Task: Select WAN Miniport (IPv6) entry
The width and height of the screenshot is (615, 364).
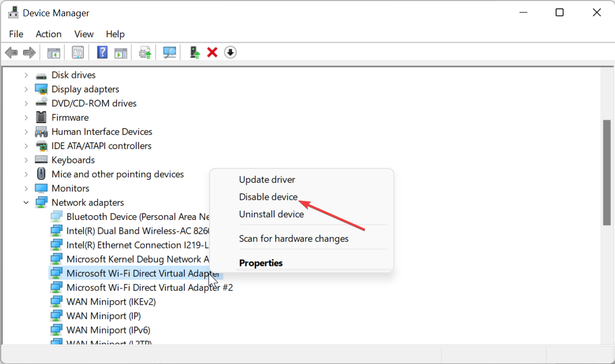Action: coord(108,330)
